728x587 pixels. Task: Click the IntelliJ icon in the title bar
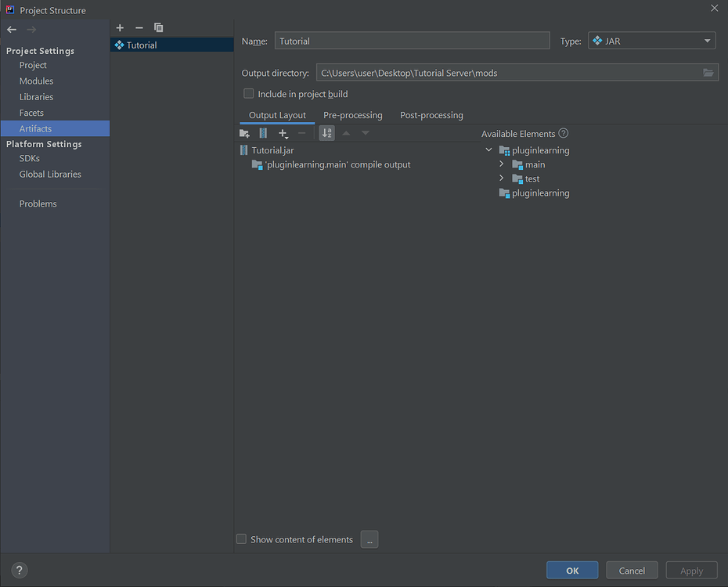point(9,9)
